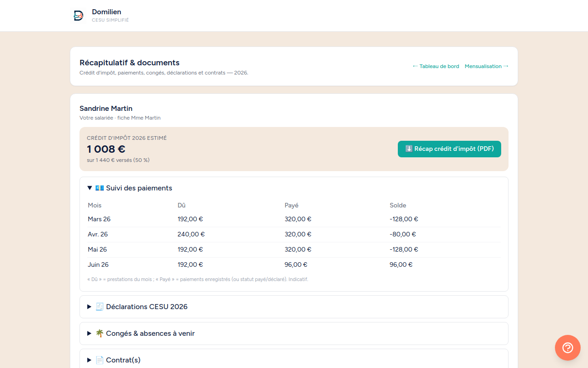Viewport: 588px width, 368px height.
Task: Click the 1 008 € estimated credit amount
Action: pyautogui.click(x=106, y=149)
